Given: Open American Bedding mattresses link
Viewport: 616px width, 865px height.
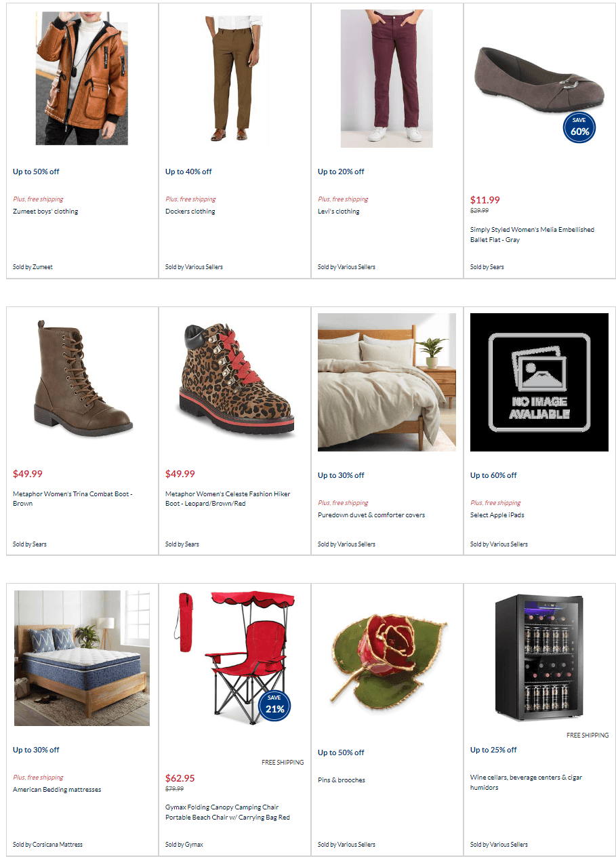Looking at the screenshot, I should [x=57, y=790].
